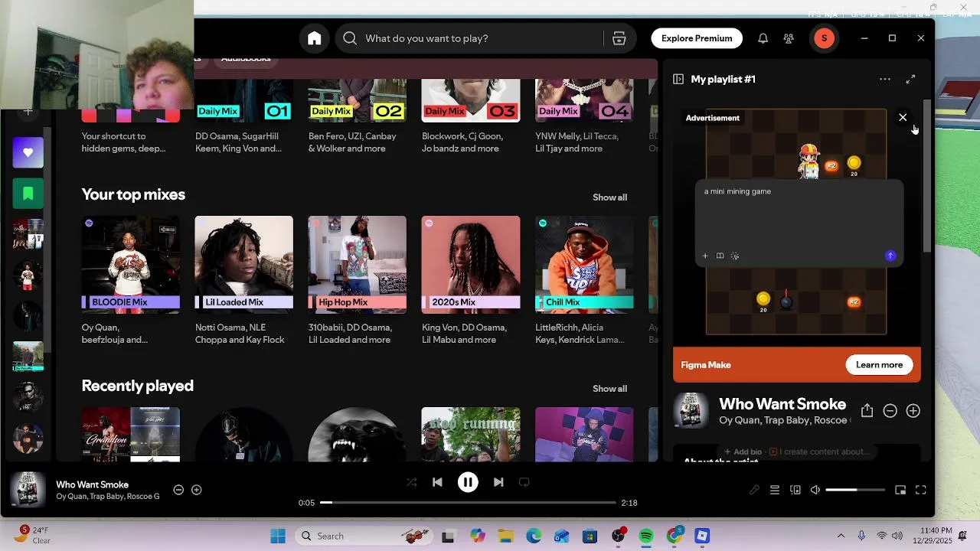Open the What's New bell notifications

[x=763, y=38]
